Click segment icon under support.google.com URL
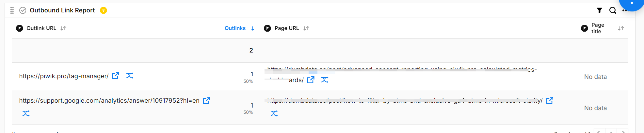This screenshot has height=133, width=644. point(26,113)
